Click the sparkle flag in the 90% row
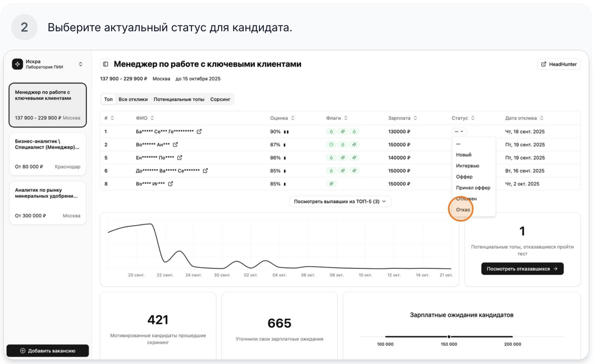Screen dimensions: 595x364 (x=343, y=132)
